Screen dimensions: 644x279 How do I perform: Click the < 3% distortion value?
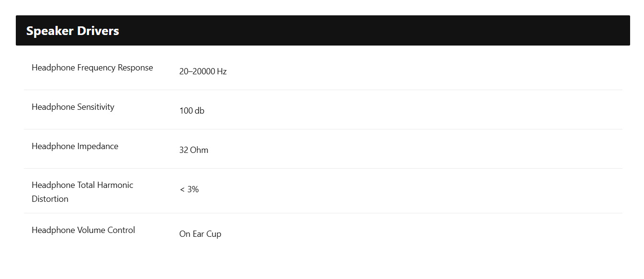click(x=189, y=189)
